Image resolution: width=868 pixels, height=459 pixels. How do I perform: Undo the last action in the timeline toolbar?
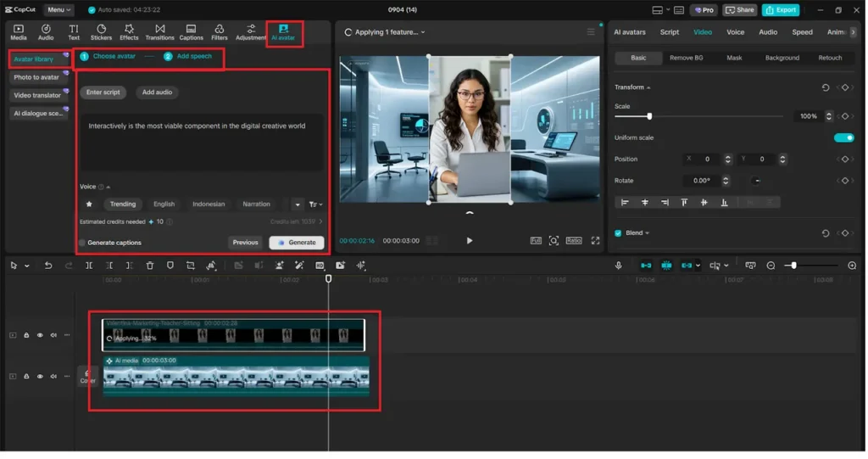tap(48, 266)
